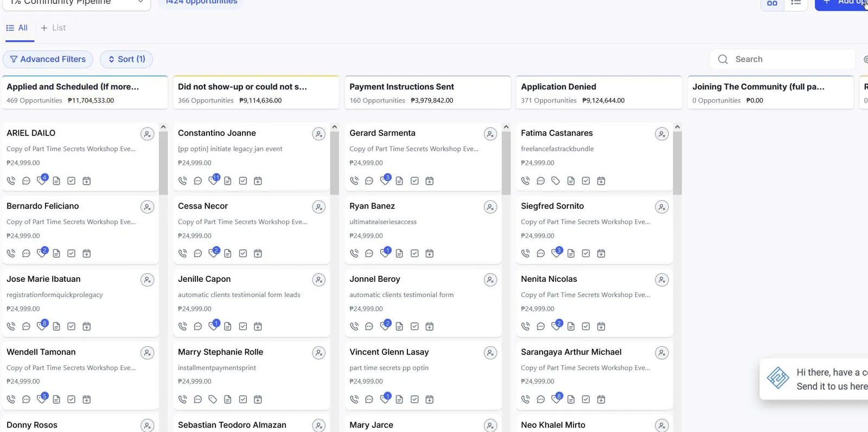Open Constantino Joanne opportunity
868x432 pixels.
pyautogui.click(x=217, y=133)
